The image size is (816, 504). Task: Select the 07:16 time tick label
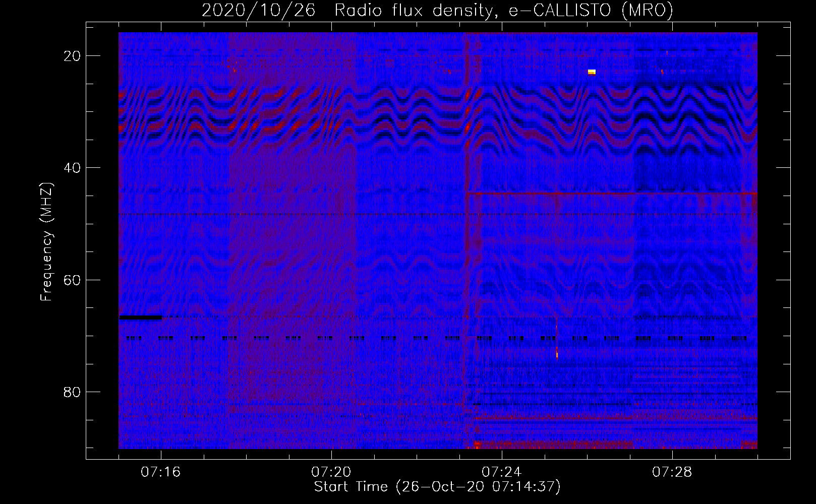coord(160,472)
